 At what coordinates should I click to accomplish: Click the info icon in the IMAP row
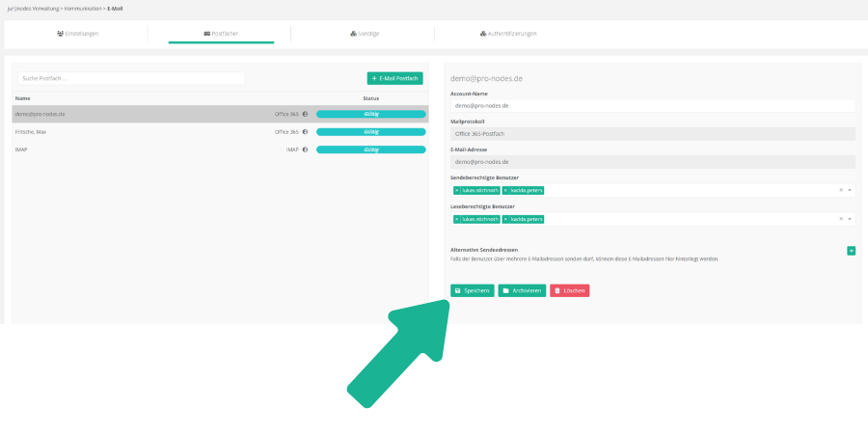305,150
